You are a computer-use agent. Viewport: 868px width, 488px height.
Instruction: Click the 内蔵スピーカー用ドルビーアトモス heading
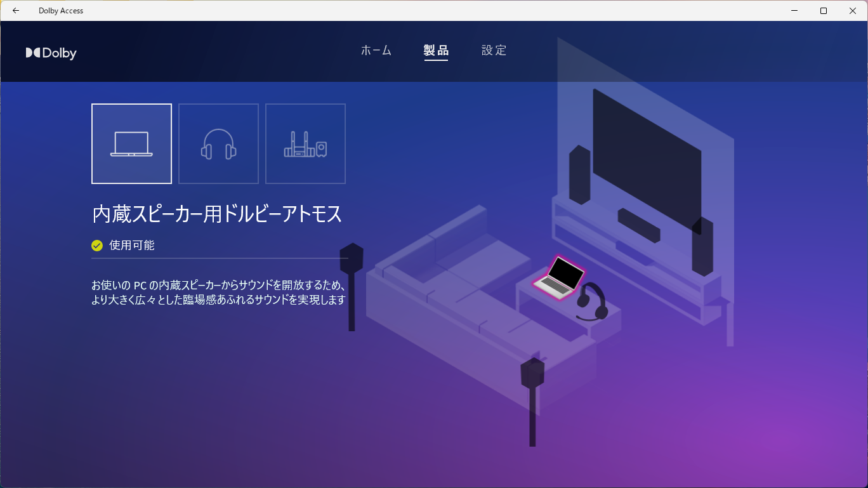pyautogui.click(x=217, y=214)
